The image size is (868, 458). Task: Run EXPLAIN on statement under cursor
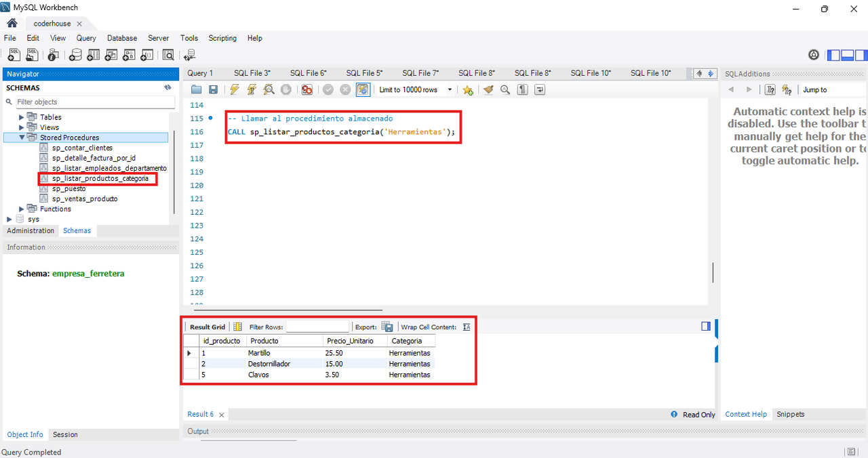(269, 89)
